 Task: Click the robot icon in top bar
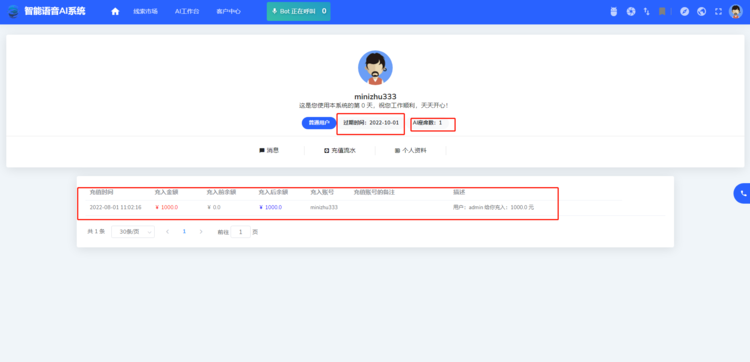point(614,11)
